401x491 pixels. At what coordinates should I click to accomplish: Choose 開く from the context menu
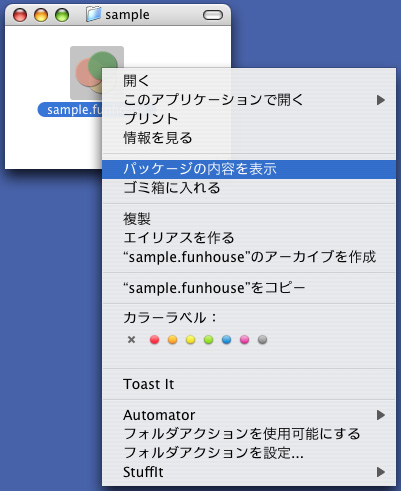point(249,81)
